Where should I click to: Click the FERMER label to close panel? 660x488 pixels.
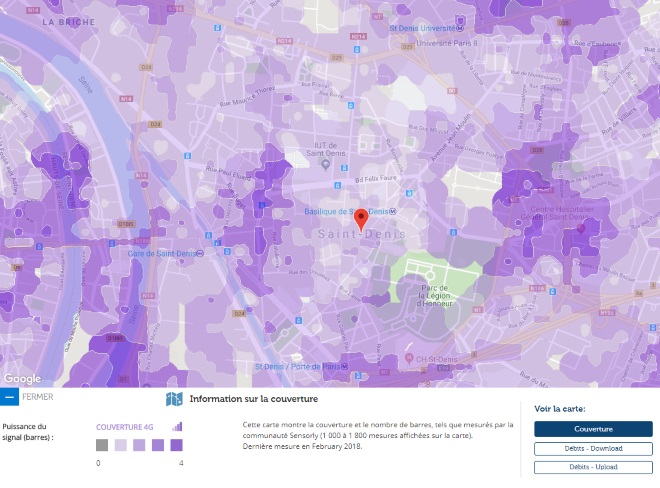(x=37, y=397)
